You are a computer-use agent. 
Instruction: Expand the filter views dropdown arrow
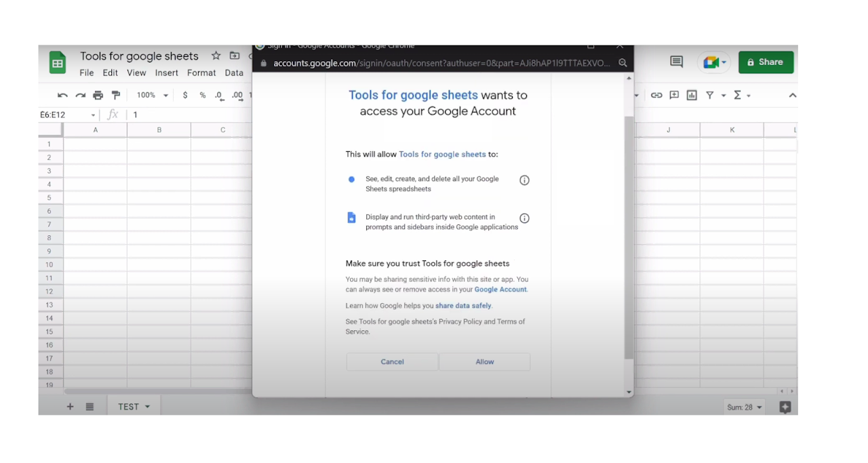click(x=724, y=96)
